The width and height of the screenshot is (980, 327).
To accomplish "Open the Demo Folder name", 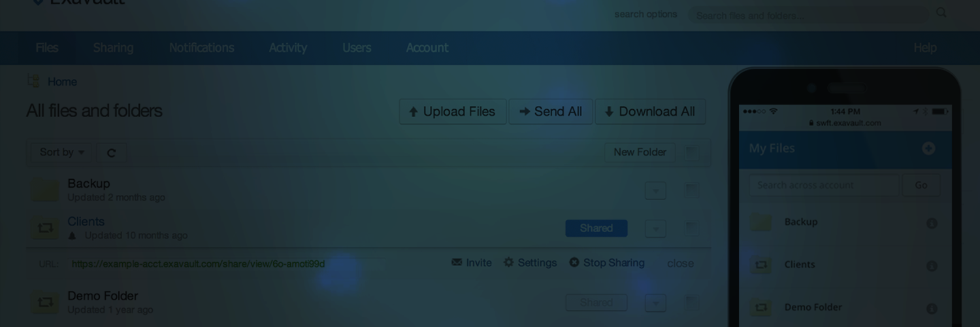I will tap(103, 296).
